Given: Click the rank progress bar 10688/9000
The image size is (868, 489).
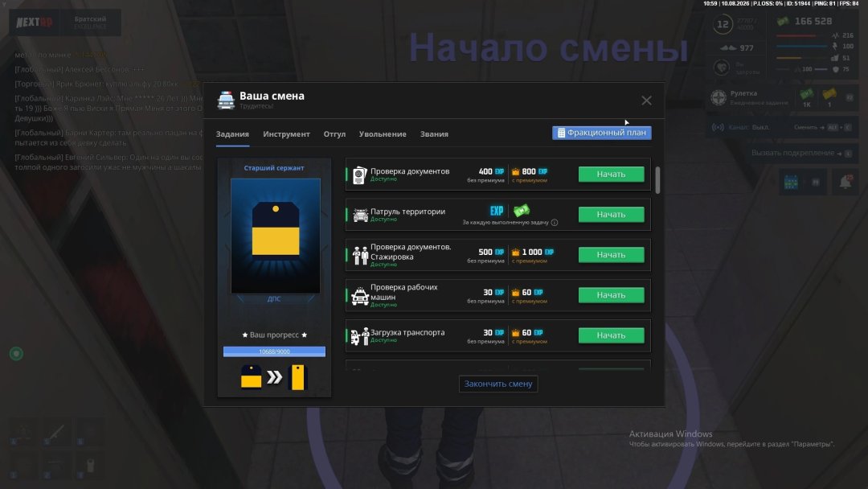Looking at the screenshot, I should pos(274,351).
